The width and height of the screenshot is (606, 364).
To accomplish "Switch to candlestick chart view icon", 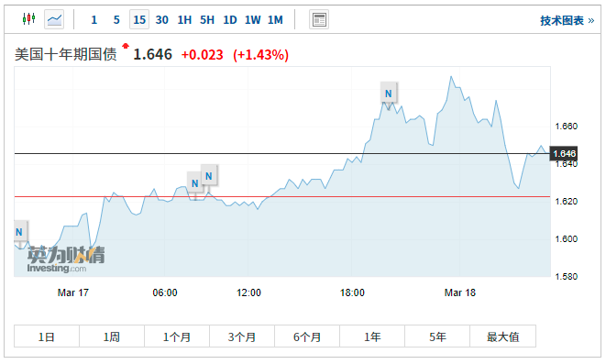I will pyautogui.click(x=29, y=19).
